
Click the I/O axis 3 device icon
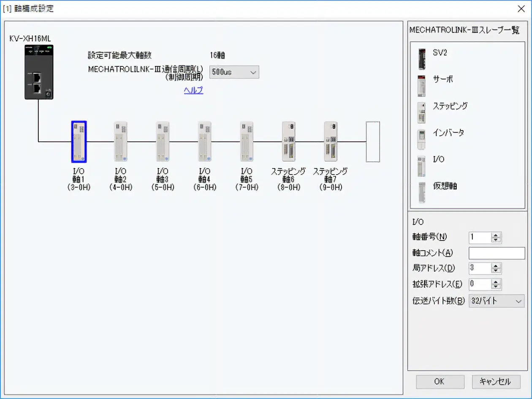click(163, 142)
